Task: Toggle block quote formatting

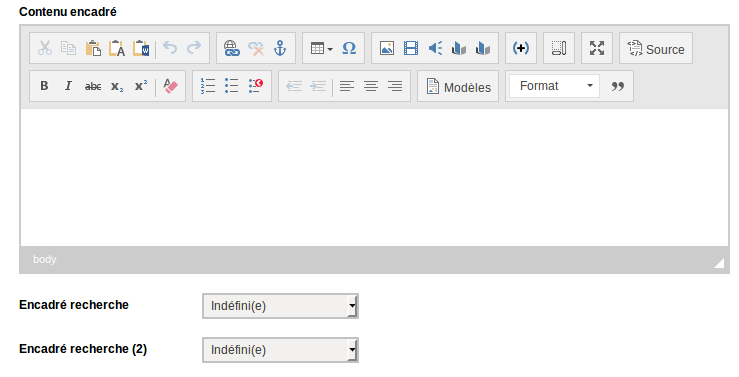Action: pyautogui.click(x=618, y=86)
